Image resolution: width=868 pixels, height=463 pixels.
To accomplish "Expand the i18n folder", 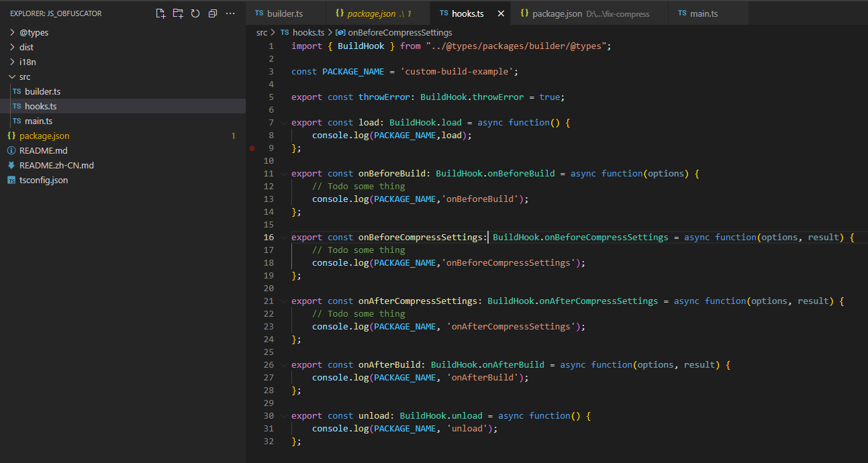I will (27, 62).
